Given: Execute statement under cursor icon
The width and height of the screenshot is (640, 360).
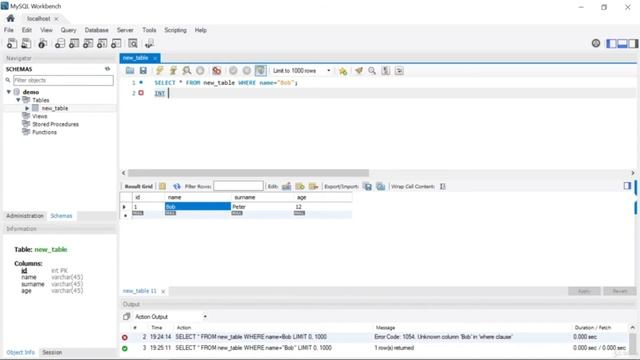Looking at the screenshot, I should (x=173, y=71).
